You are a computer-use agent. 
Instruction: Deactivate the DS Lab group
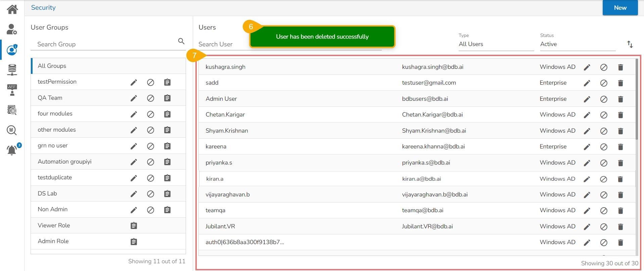(x=150, y=194)
